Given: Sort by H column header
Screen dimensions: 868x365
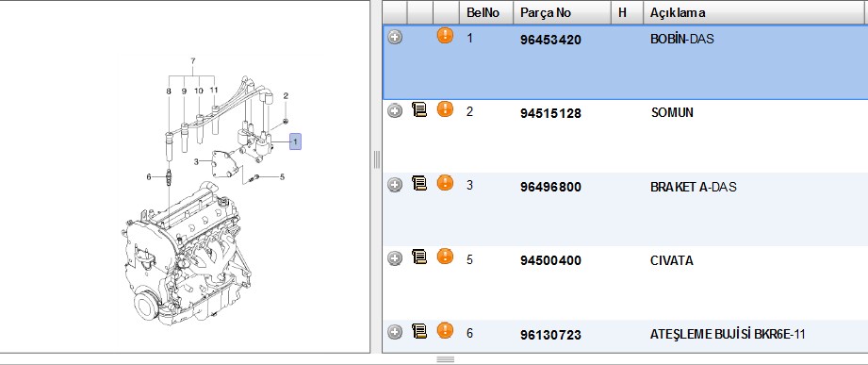Looking at the screenshot, I should pos(627,12).
